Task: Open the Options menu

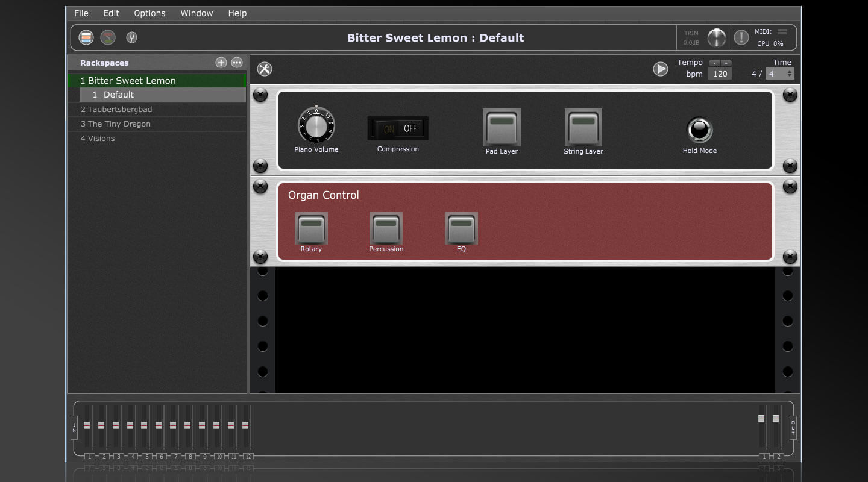Action: pos(149,13)
